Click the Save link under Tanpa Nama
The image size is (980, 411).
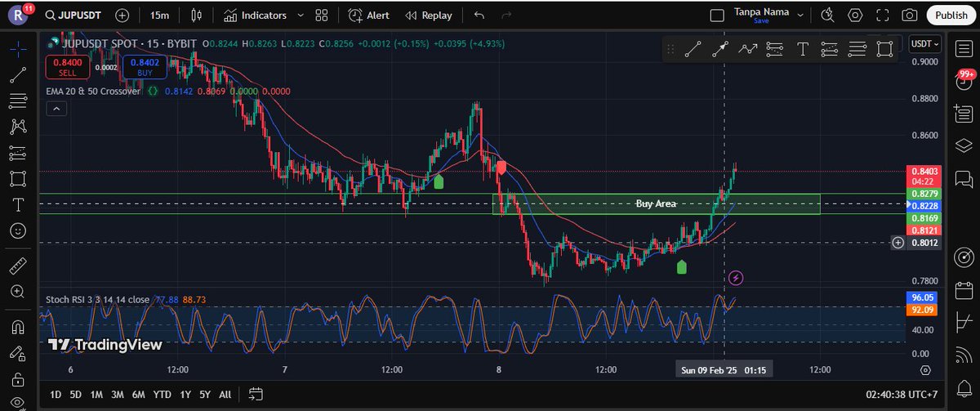(761, 21)
